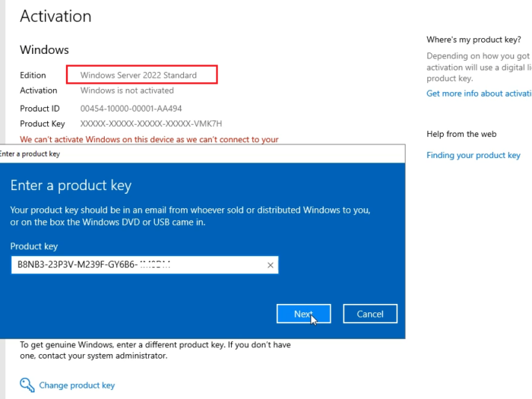Screen dimensions: 532x399
Task: Click the Product key field label
Action: (x=34, y=246)
